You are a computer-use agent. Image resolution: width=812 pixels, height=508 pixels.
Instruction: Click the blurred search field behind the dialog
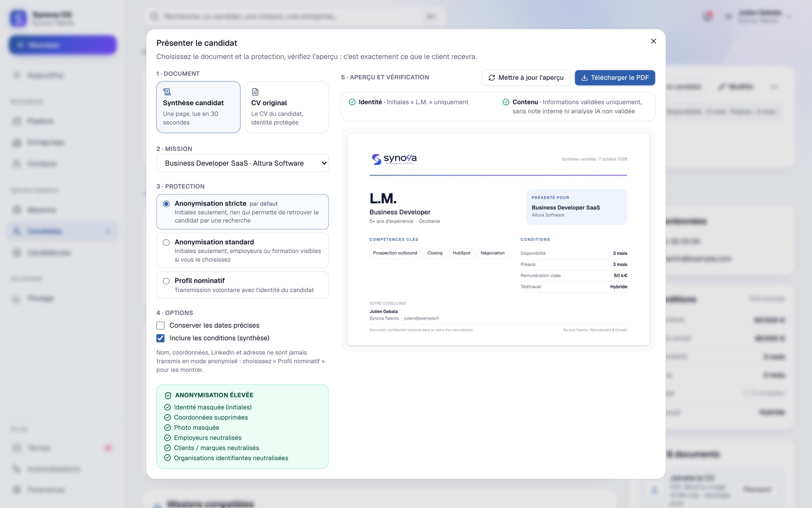[x=294, y=16]
